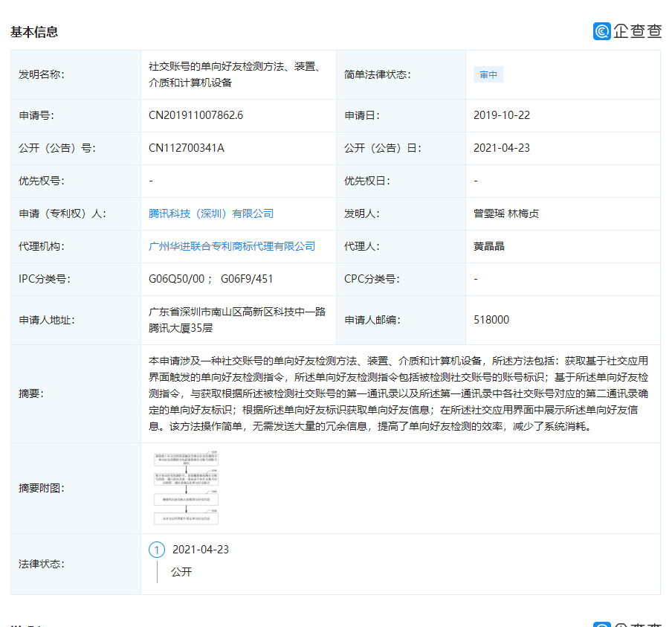Click agent name 黄晶晶

(488, 246)
